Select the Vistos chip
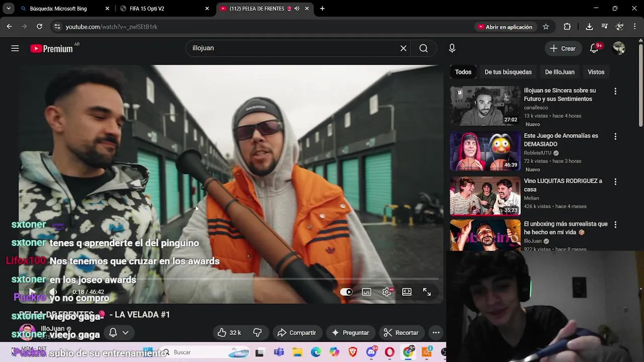This screenshot has width=644, height=362. pyautogui.click(x=596, y=72)
